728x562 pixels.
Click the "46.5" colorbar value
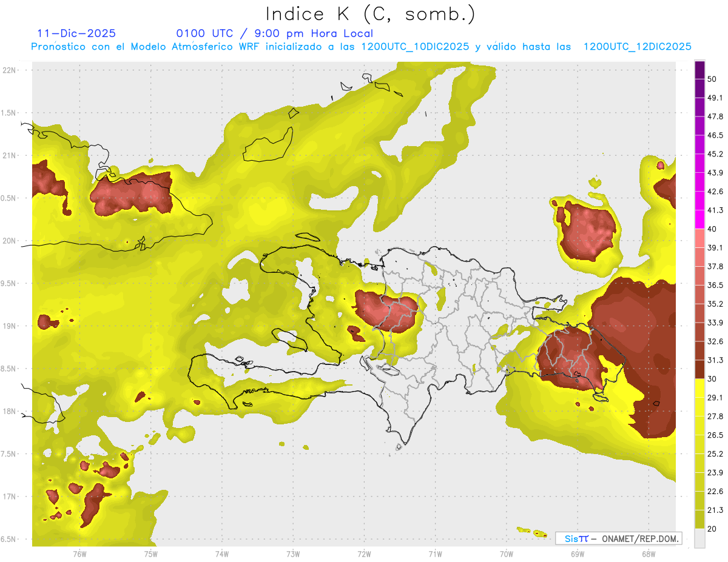pos(715,135)
